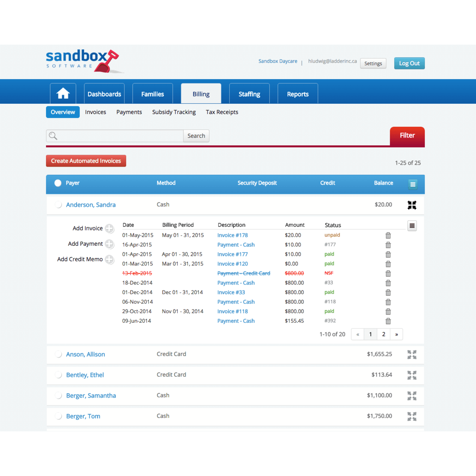Add a credit memo via plus icon

(109, 259)
